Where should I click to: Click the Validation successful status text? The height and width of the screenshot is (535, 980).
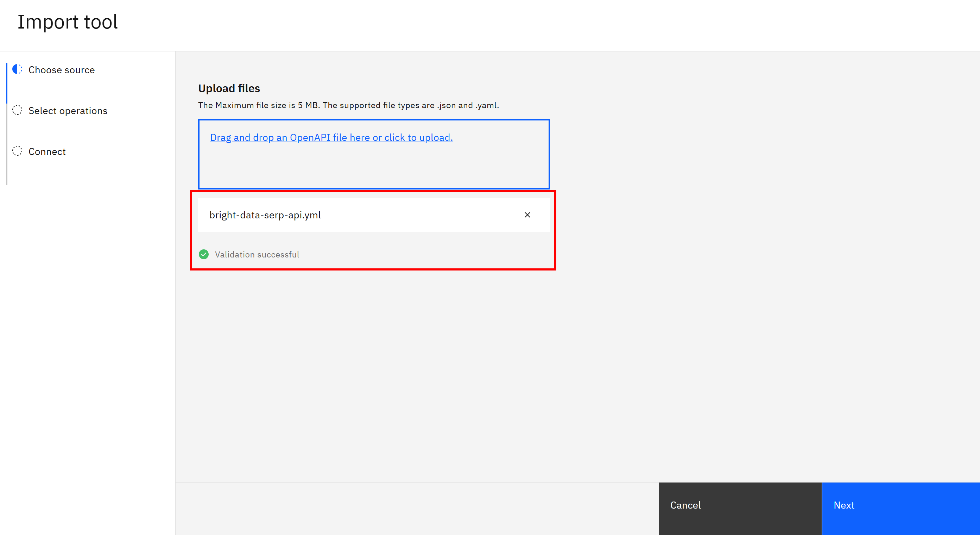257,254
